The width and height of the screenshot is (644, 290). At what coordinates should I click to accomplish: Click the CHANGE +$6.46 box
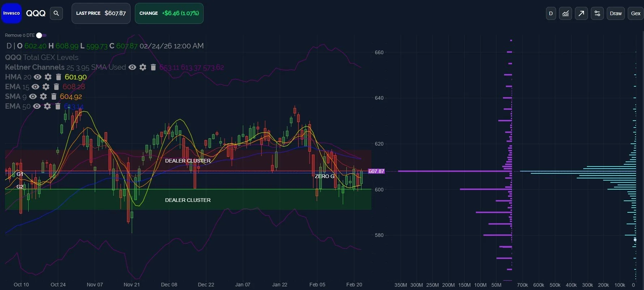tap(169, 13)
